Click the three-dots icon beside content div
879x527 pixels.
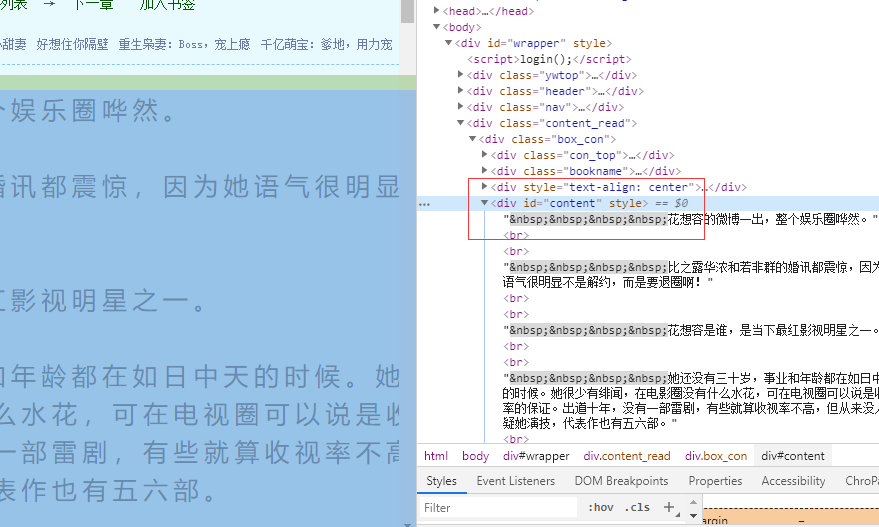[x=425, y=203]
